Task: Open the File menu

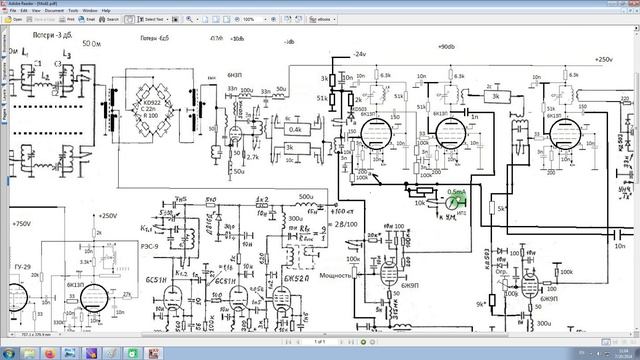Action: 13,11
